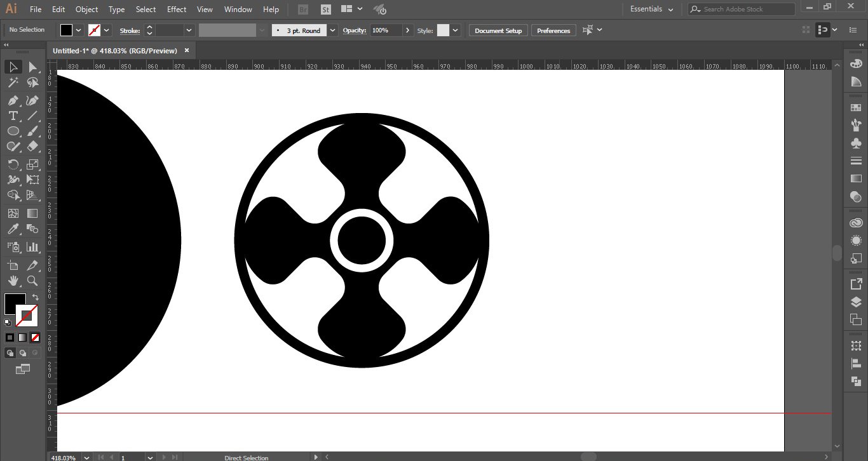The width and height of the screenshot is (868, 461).
Task: Activate the Zoom tool magnifier
Action: [32, 281]
